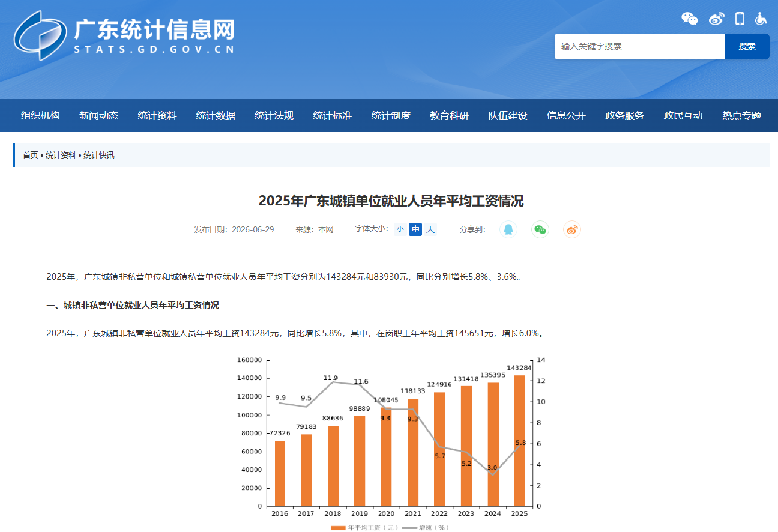Click the 广东统计信息网 site logo
This screenshot has width=778, height=532.
[124, 35]
